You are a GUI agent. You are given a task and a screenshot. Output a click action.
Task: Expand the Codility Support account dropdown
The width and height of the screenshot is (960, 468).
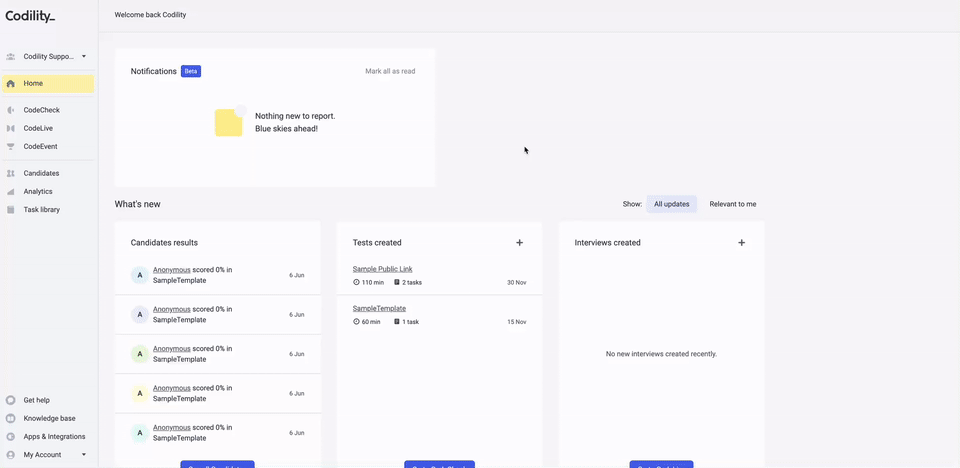click(x=84, y=56)
